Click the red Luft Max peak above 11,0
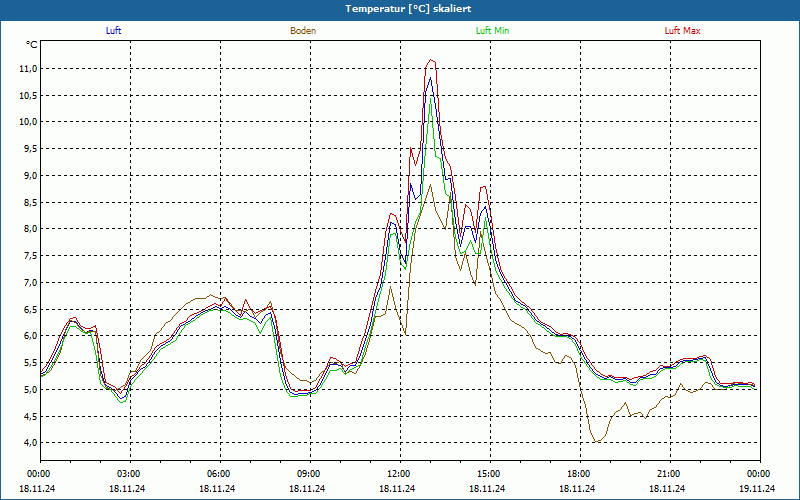 (431, 60)
